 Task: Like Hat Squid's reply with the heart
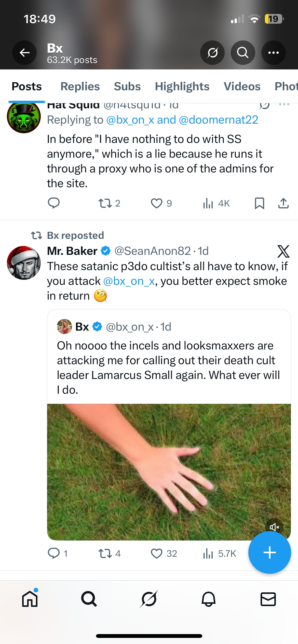(x=157, y=203)
